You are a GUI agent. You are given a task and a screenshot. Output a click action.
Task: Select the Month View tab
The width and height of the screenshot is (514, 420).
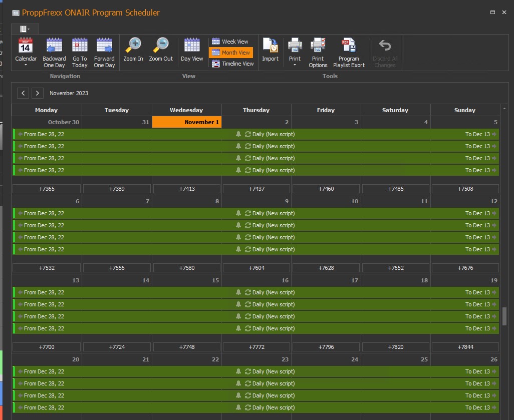[x=231, y=53]
